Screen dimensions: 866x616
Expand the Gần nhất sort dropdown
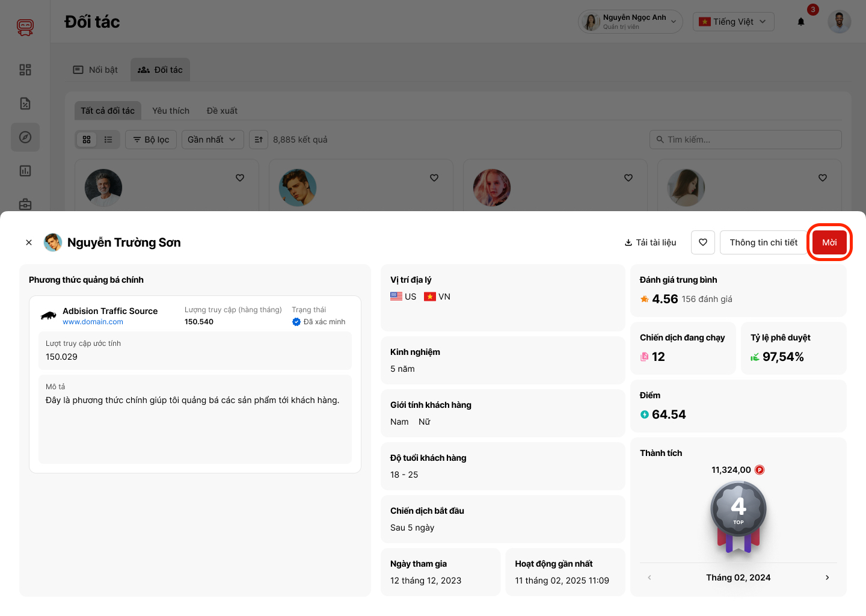[x=212, y=140]
